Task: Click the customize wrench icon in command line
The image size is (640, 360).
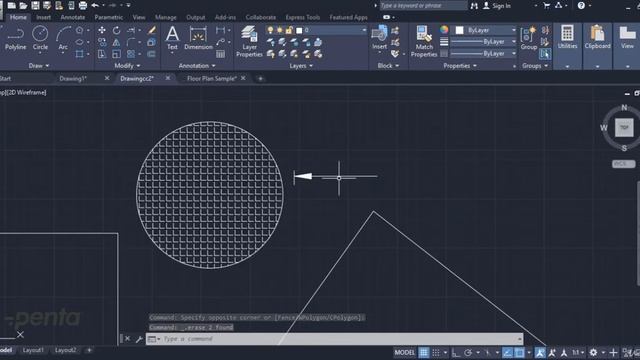Action: coord(139,339)
